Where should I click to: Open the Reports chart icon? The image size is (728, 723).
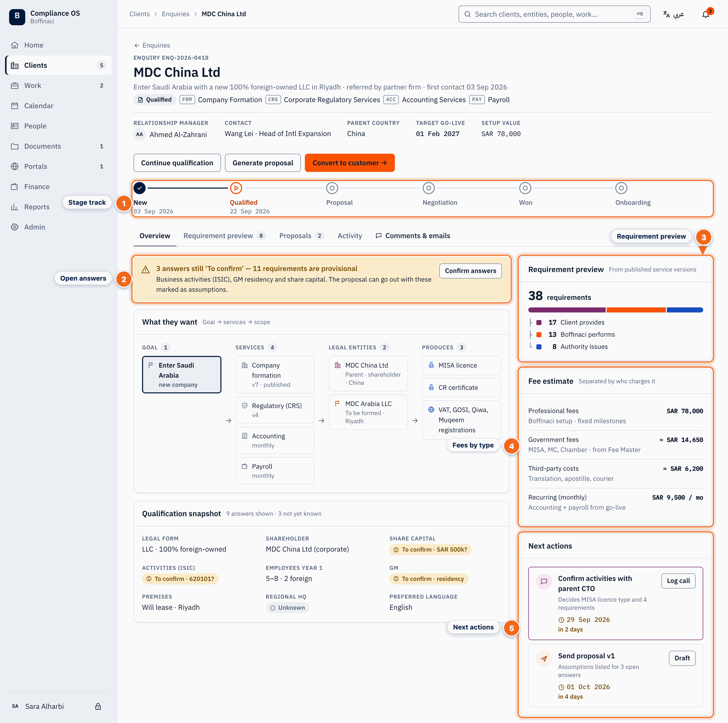[15, 207]
